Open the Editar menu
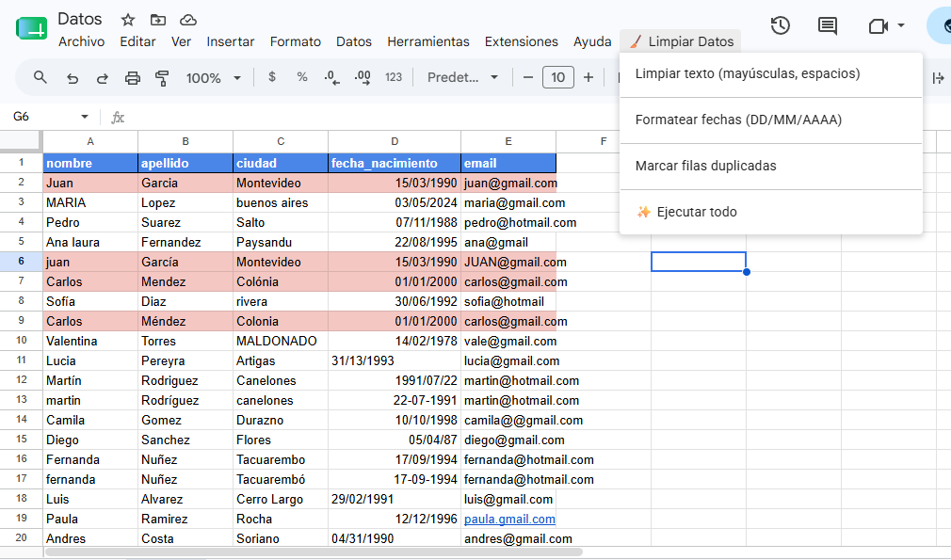The image size is (951, 560). tap(137, 41)
